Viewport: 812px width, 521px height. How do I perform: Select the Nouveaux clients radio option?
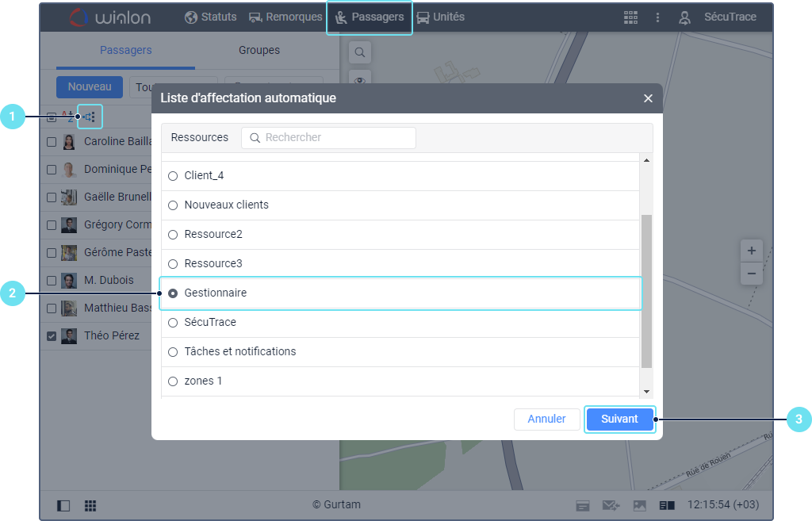[173, 205]
